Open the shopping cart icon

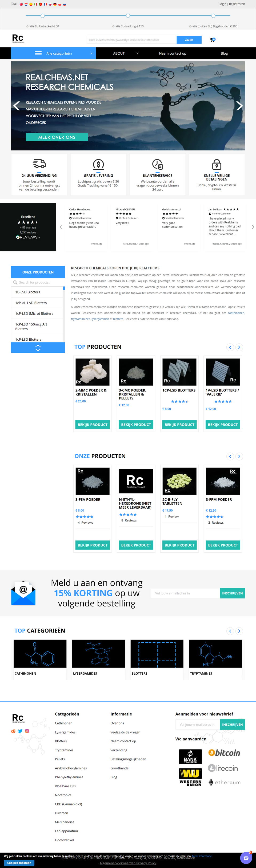212,40
